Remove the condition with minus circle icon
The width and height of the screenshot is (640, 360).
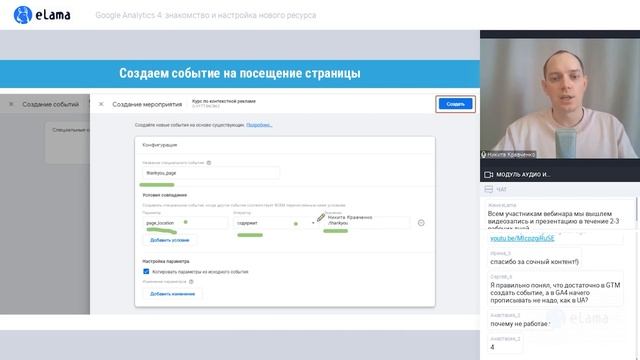coord(421,223)
